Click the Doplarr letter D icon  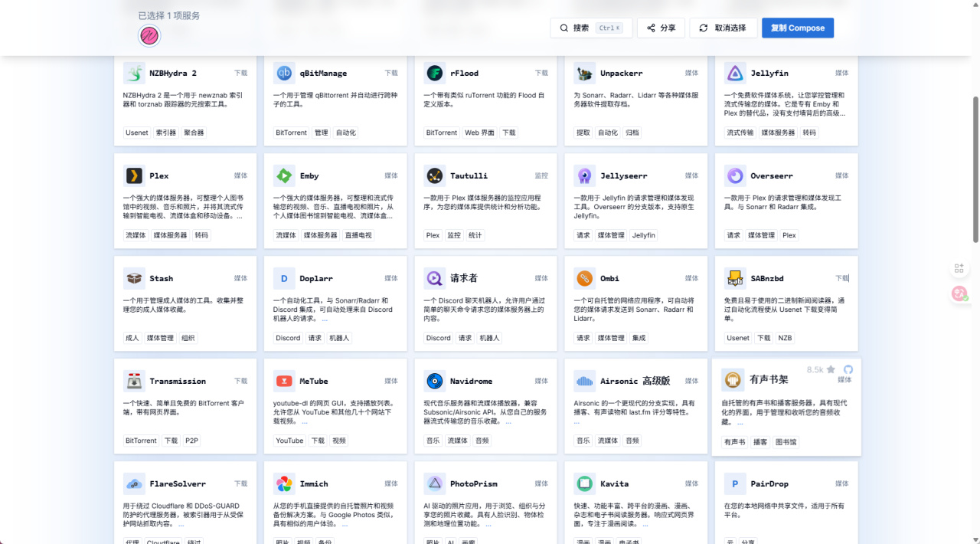pos(284,278)
